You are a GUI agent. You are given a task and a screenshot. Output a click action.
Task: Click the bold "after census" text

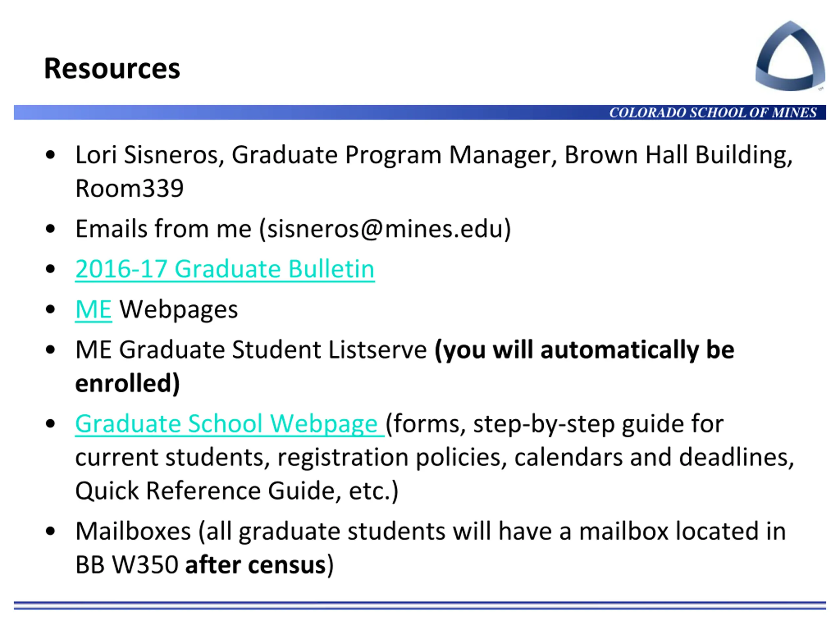point(255,564)
